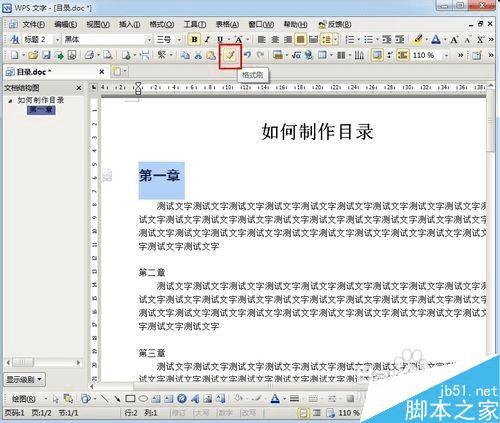Click the Format Painter brush icon
500x423 pixels.
point(230,56)
